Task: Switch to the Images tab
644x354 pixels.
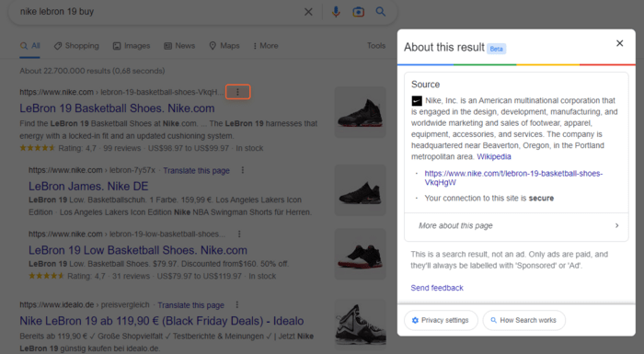Action: tap(132, 46)
